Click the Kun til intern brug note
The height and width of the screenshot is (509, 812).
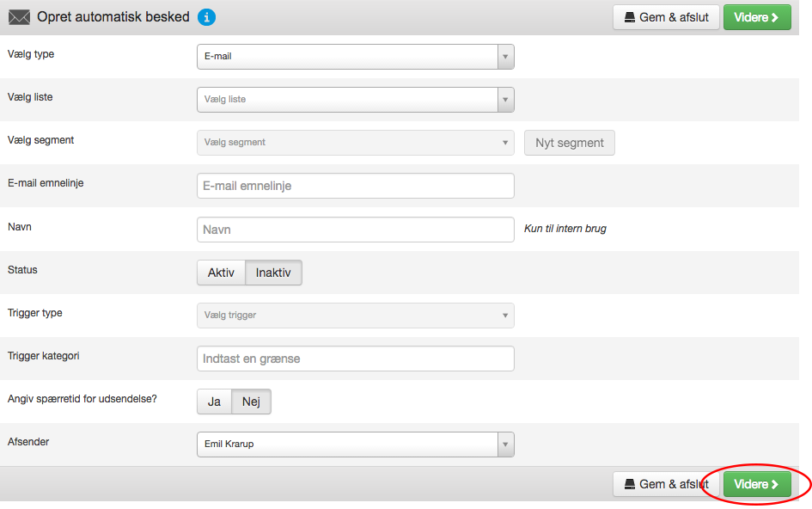(x=565, y=229)
